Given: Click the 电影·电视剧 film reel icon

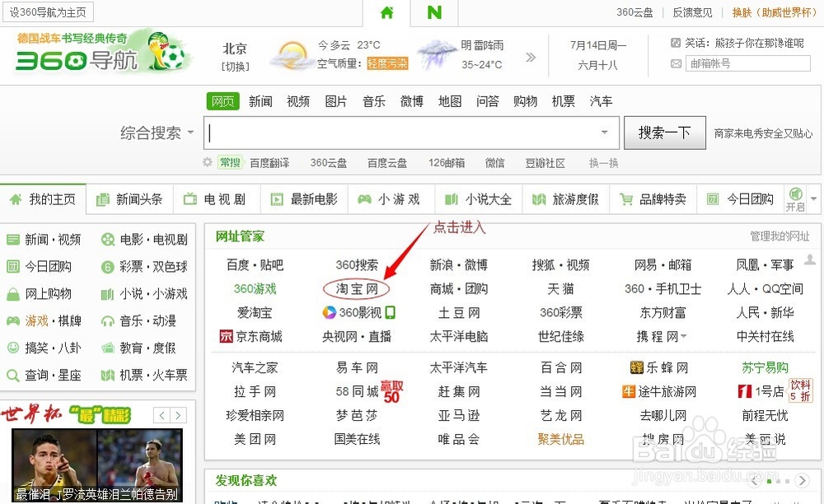Looking at the screenshot, I should pyautogui.click(x=108, y=240).
